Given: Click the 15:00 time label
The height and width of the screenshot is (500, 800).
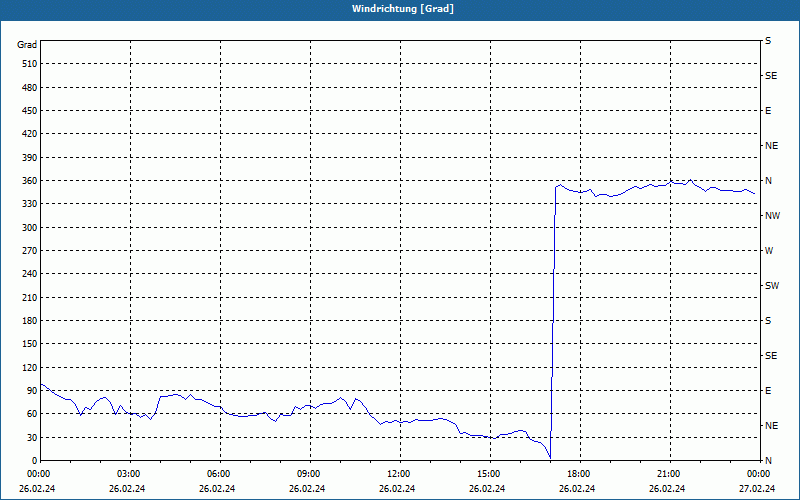Looking at the screenshot, I should tap(489, 474).
